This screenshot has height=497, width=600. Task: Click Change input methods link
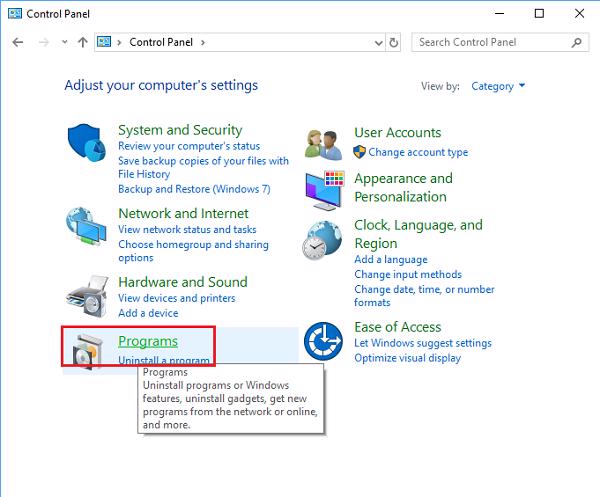click(408, 274)
